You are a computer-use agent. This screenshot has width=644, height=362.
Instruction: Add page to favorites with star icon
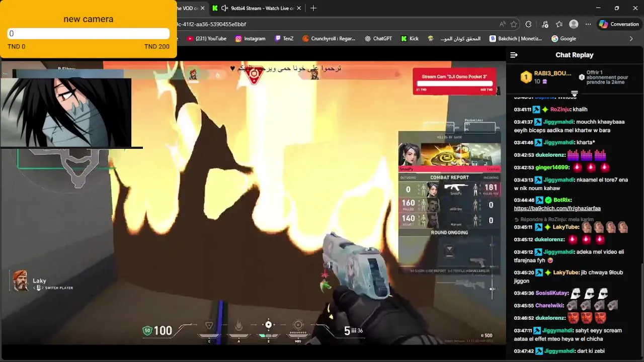coord(514,24)
